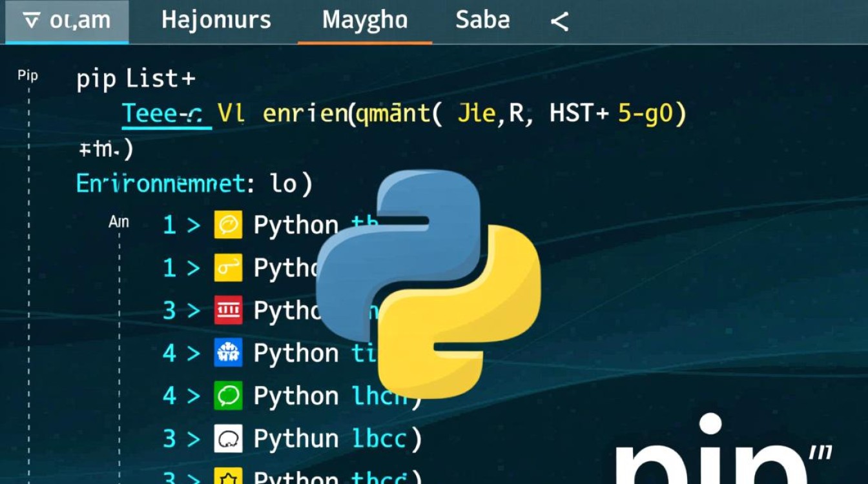Expand the row with the red icon
The image size is (868, 484).
[x=194, y=311]
